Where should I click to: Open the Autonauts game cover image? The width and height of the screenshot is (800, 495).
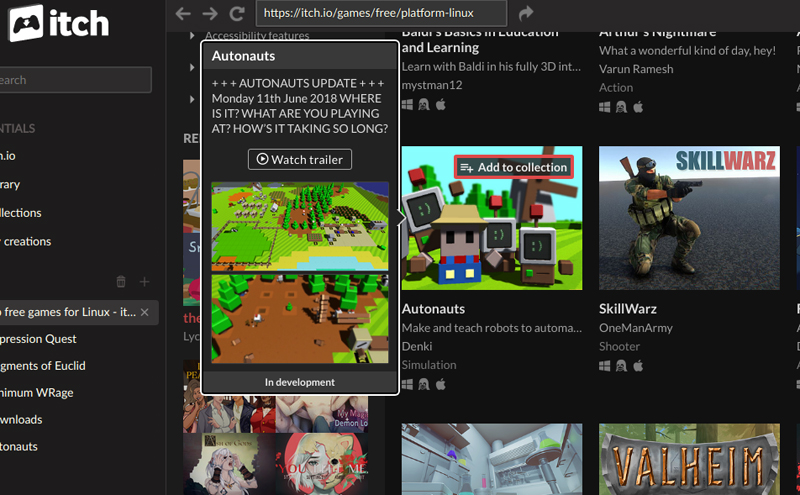pyautogui.click(x=492, y=218)
